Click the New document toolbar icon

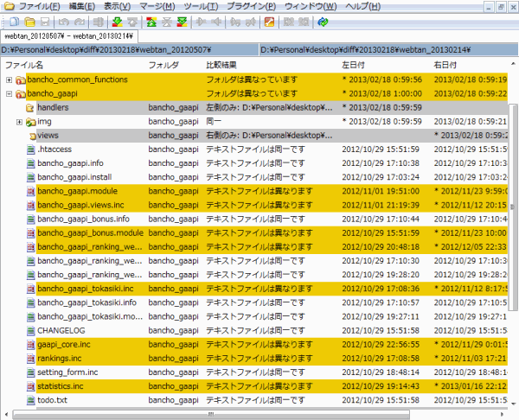click(14, 22)
